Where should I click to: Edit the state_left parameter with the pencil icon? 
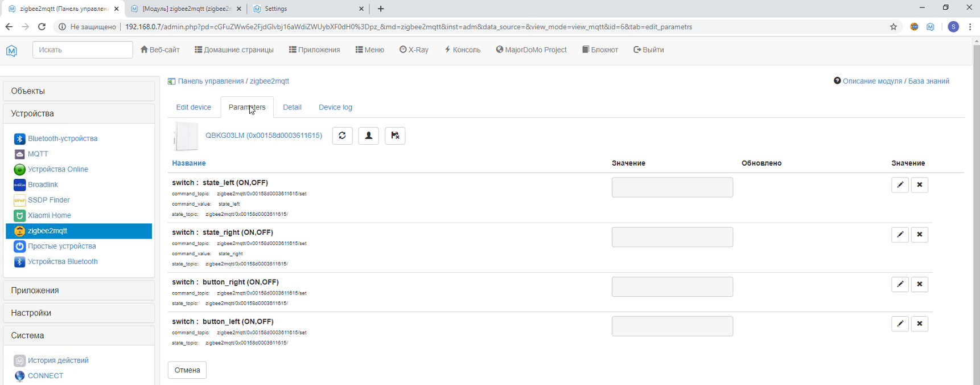pos(900,185)
